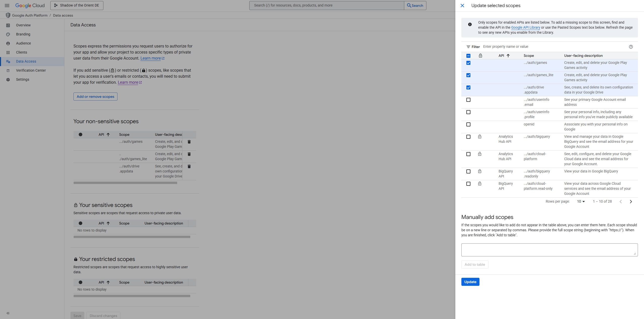This screenshot has height=319, width=644.
Task: Uncheck the auth/games_lite scope checkbox
Action: coord(468,75)
